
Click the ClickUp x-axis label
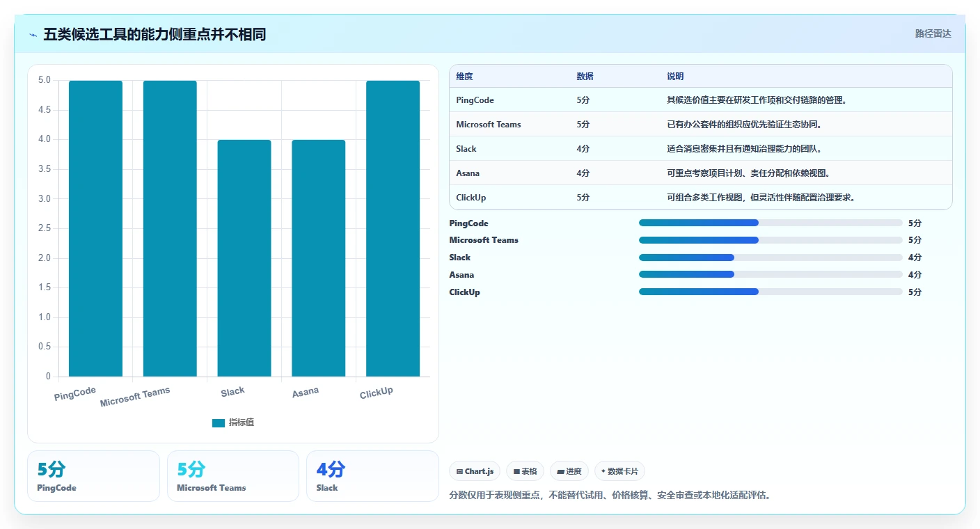pos(377,393)
